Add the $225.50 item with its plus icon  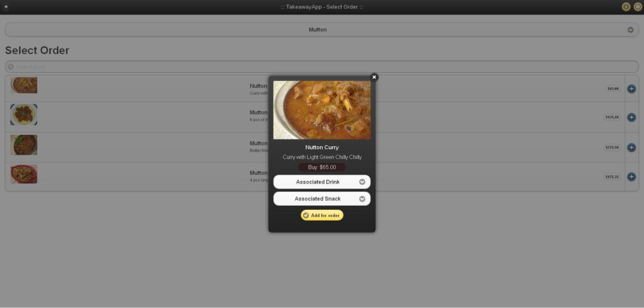[x=631, y=148]
